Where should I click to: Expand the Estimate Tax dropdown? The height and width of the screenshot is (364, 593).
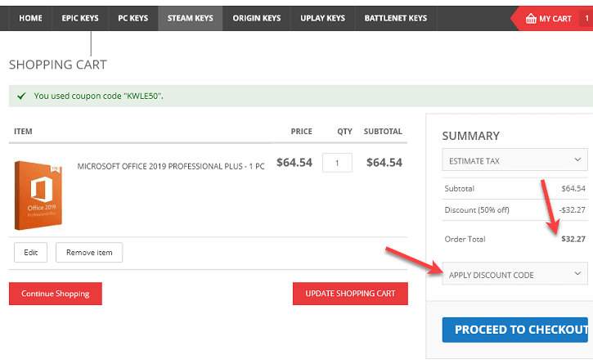[514, 160]
